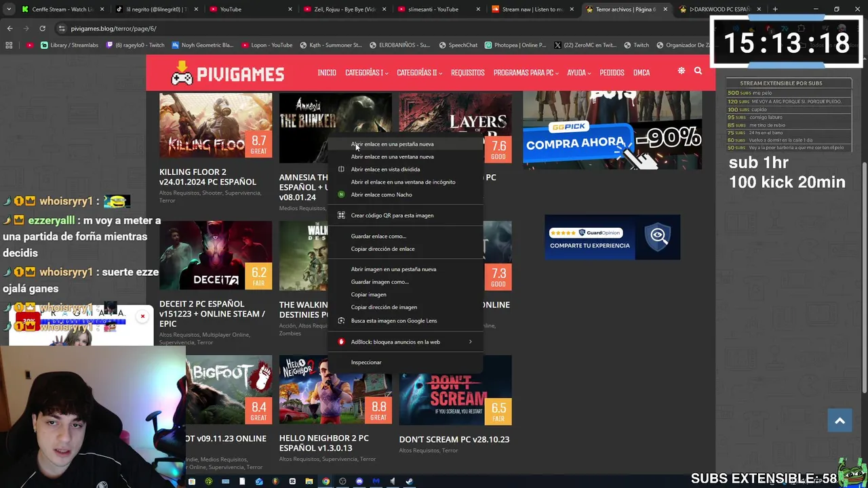The image size is (868, 488).
Task: Open the DMCA nav link
Action: (641, 73)
